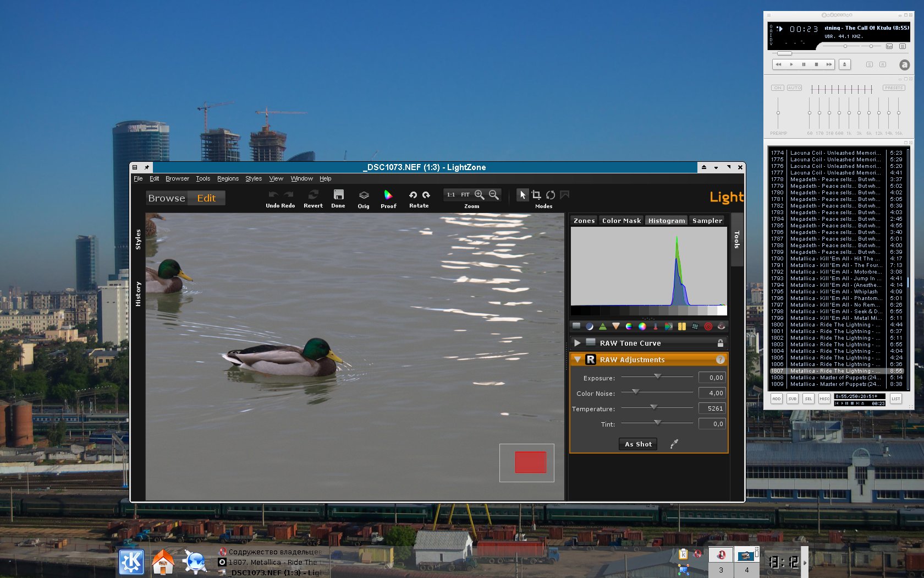Switch to the Color Mask tab
The height and width of the screenshot is (578, 924).
pos(621,221)
